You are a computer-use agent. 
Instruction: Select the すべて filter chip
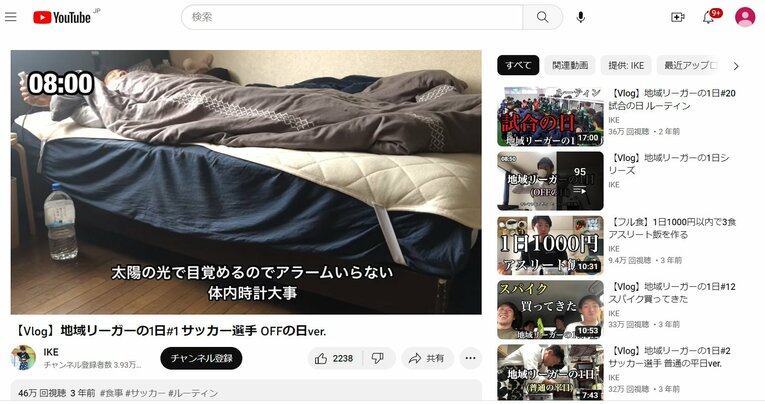click(518, 65)
